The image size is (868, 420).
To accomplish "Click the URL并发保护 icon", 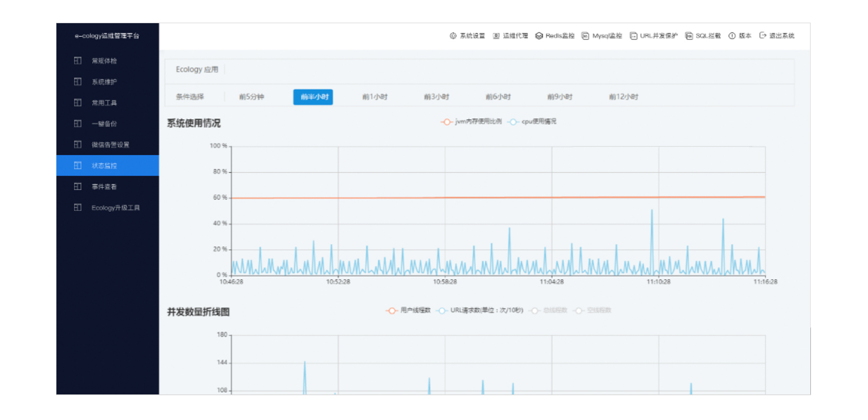I will click(633, 36).
